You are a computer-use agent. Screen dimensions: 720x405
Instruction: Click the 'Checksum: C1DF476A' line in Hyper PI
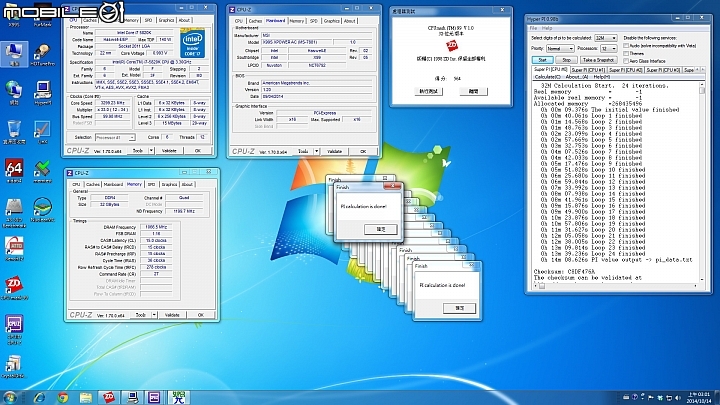[x=564, y=272]
